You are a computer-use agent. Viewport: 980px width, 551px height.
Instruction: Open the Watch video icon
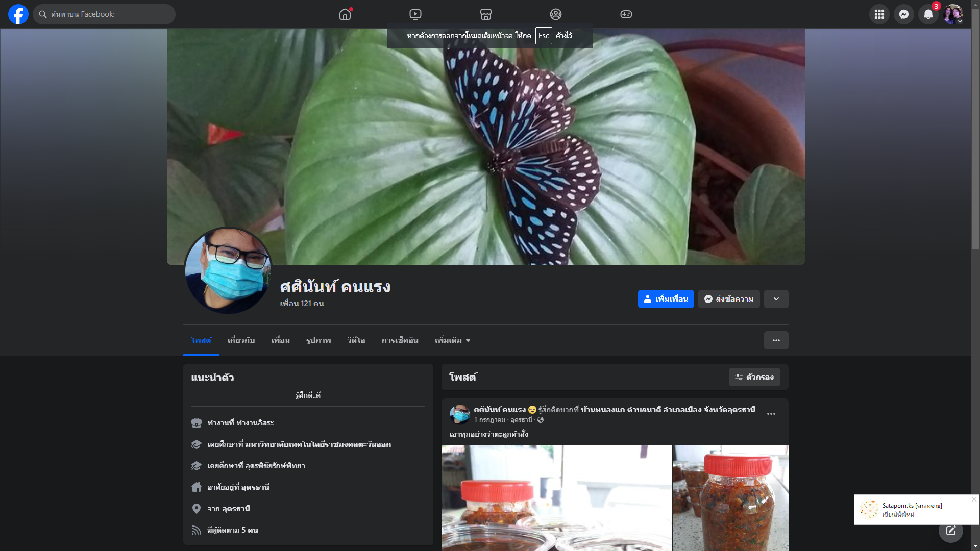point(415,14)
